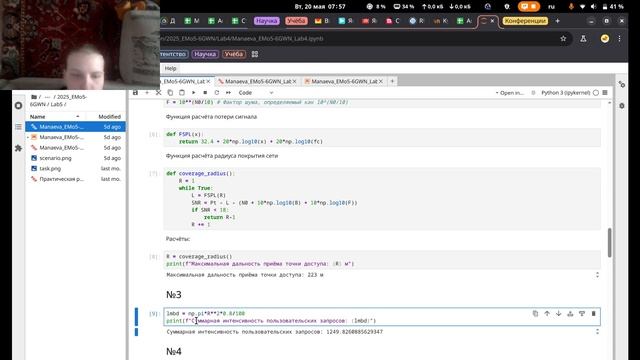Move active cell up with the arrow icon
This screenshot has height=360, width=640.
(547, 313)
